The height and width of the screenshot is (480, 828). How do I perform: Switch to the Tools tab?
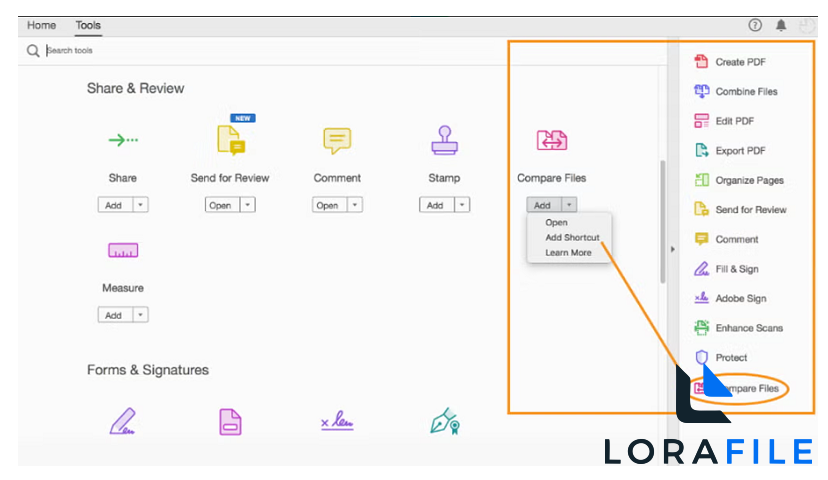pos(88,25)
